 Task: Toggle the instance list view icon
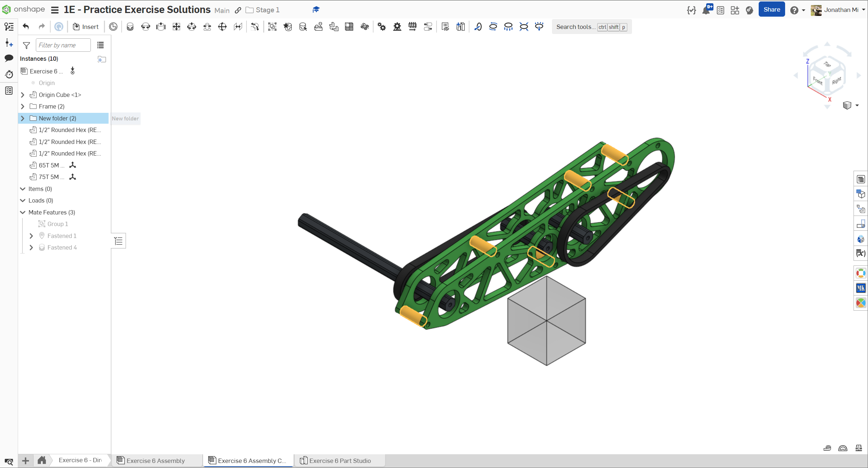[100, 45]
